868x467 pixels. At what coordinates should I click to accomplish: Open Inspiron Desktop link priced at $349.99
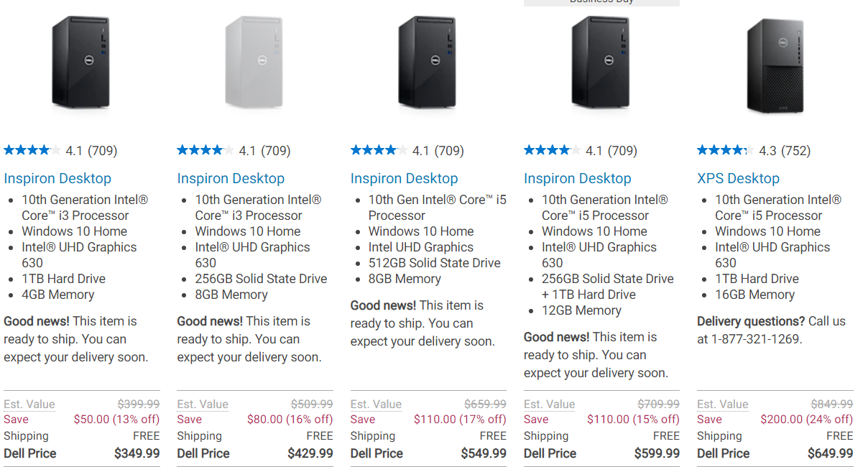pos(57,178)
